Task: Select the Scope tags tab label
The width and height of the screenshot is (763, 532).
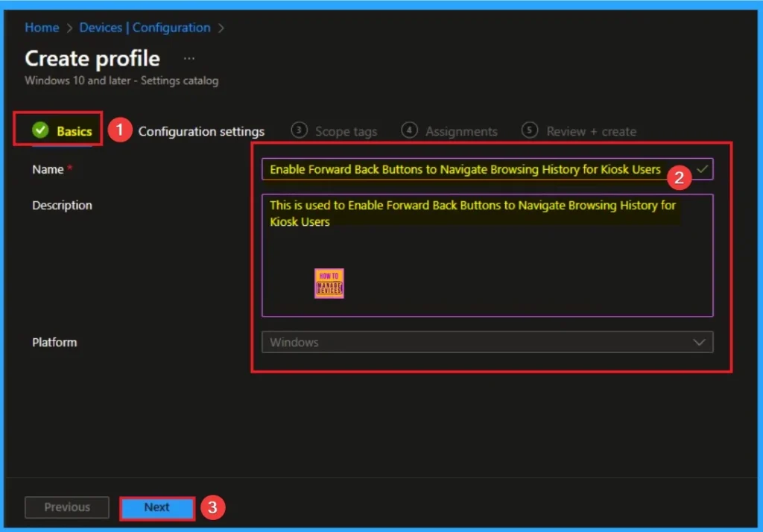Action: (x=346, y=132)
